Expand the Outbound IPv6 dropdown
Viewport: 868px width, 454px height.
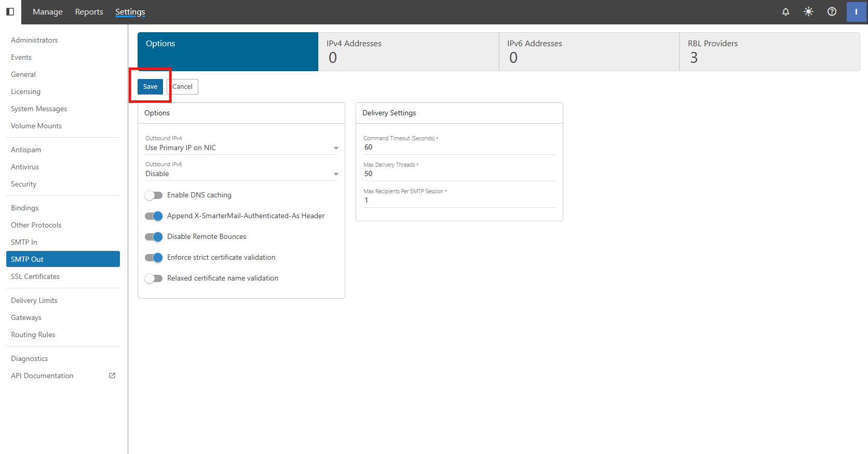[241, 174]
